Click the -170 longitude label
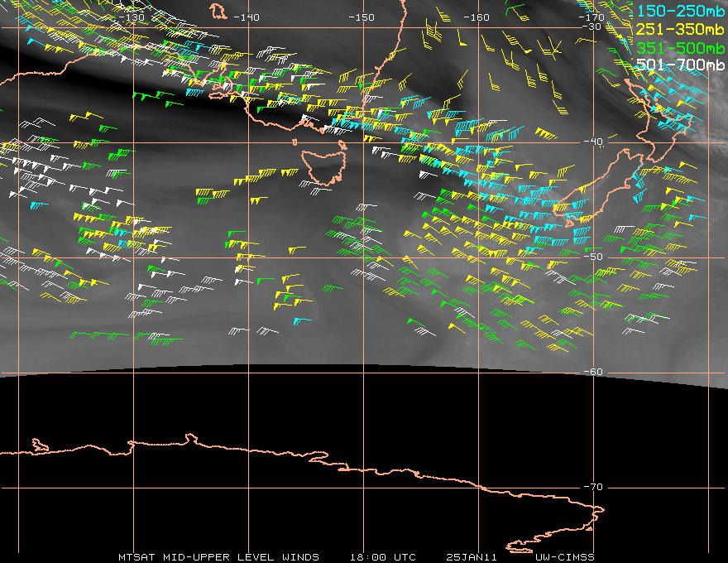 pos(591,17)
